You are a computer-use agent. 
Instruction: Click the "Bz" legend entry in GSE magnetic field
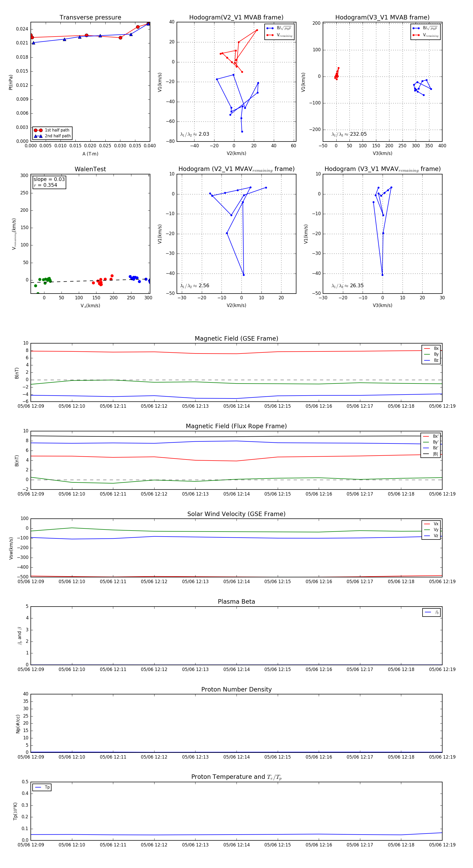[431, 360]
